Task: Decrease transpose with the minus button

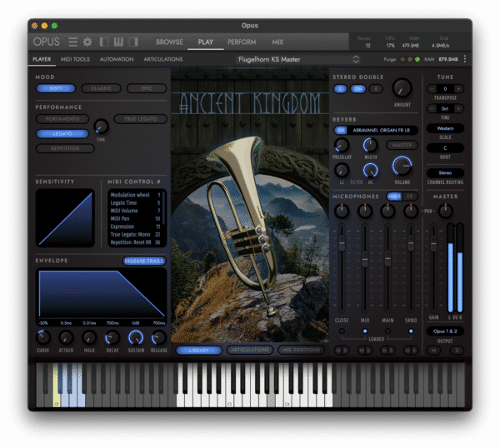Action: (432, 89)
